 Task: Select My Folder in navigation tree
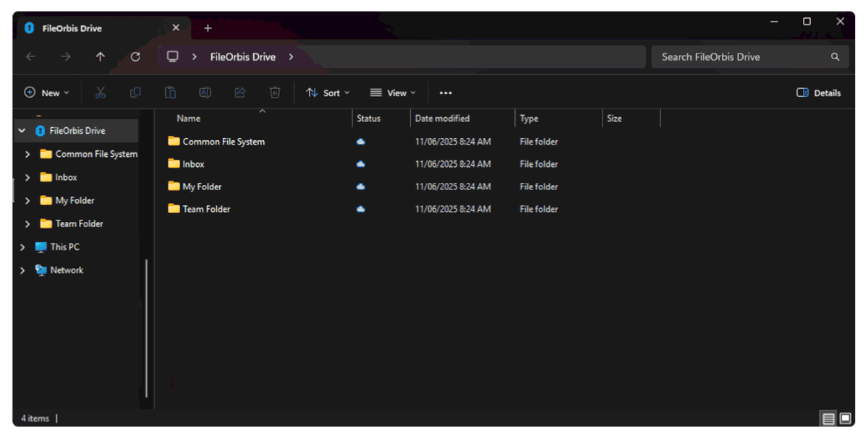(75, 200)
